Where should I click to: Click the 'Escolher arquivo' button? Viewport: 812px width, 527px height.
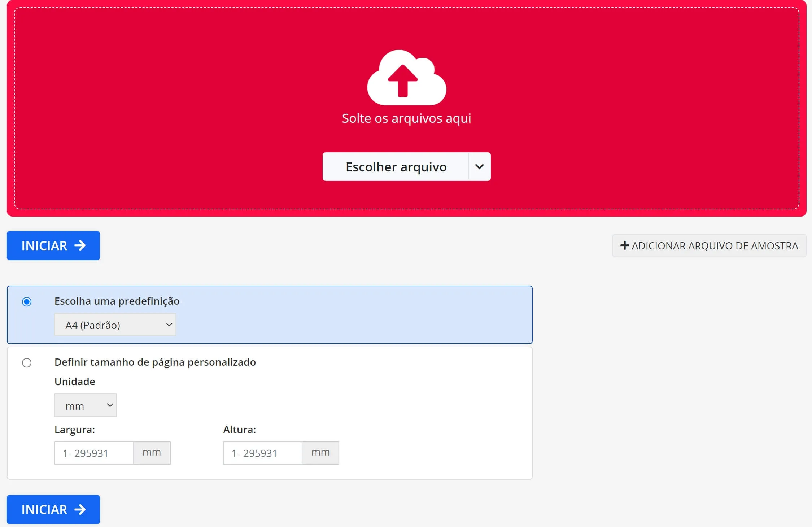(396, 166)
